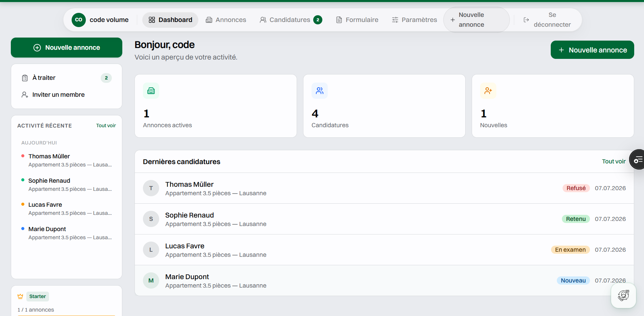
Task: Click Marie Dupont's 'M' avatar
Action: coord(151,280)
